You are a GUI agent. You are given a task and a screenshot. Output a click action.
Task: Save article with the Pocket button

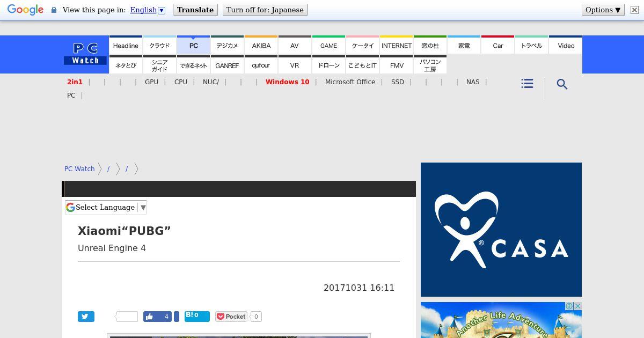tap(231, 317)
